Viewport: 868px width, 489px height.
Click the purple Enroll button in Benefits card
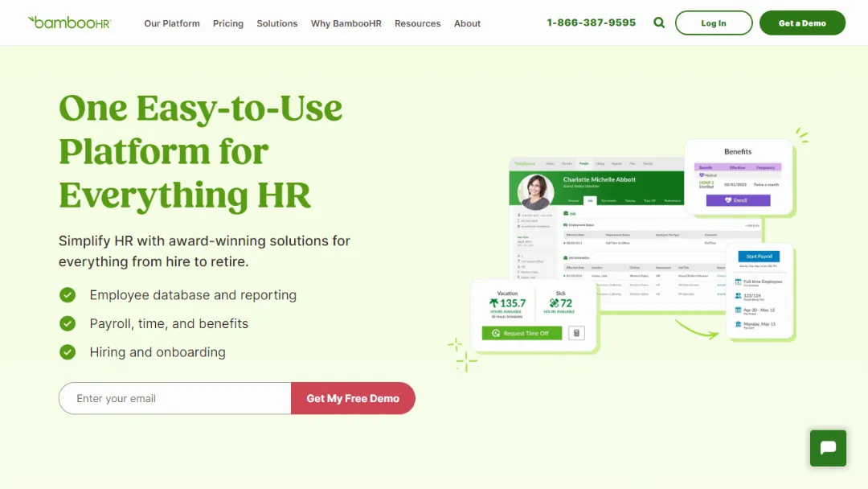pyautogui.click(x=738, y=200)
